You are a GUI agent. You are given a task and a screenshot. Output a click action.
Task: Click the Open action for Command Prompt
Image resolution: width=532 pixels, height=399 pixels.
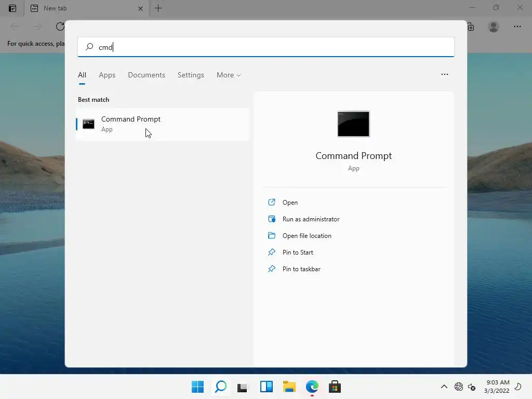point(290,203)
